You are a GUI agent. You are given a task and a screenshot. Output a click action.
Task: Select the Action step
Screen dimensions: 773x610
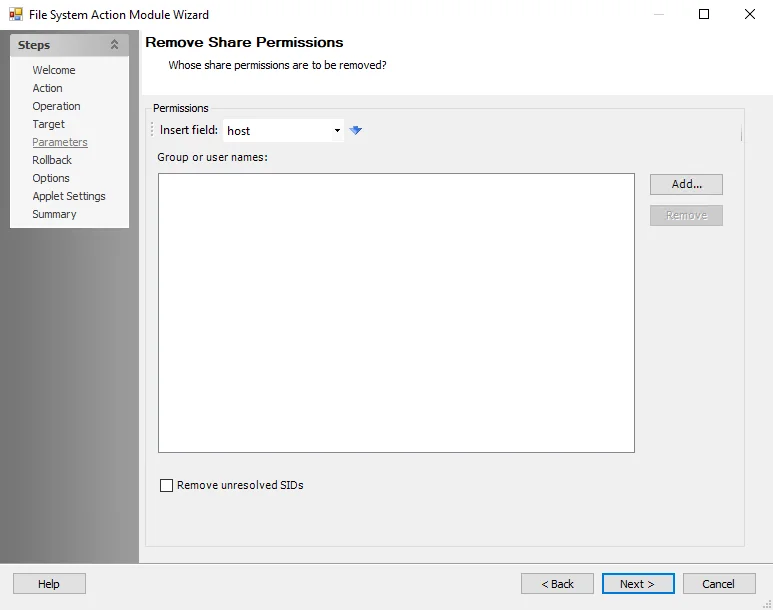(x=47, y=88)
